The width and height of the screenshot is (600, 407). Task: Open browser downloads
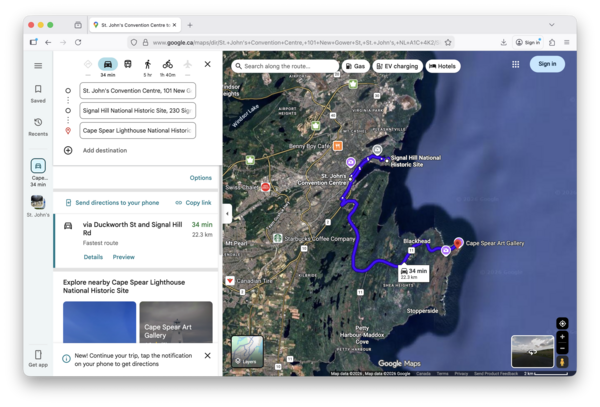click(x=504, y=42)
